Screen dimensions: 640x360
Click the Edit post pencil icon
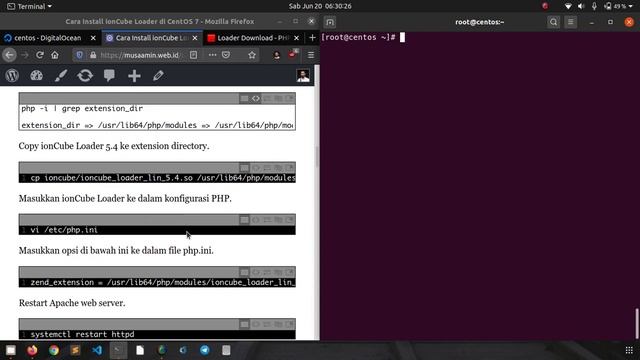tap(158, 76)
